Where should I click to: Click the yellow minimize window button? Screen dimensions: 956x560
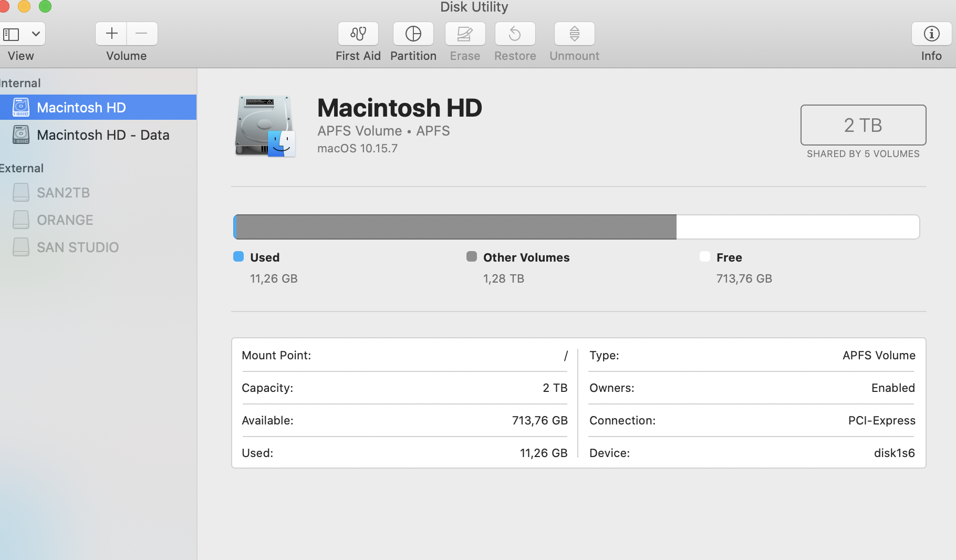24,6
